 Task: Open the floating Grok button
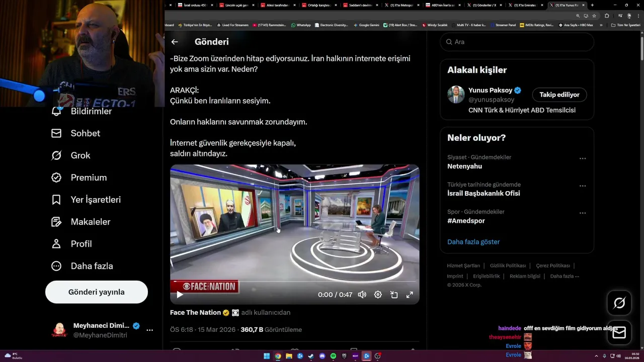pos(619,303)
